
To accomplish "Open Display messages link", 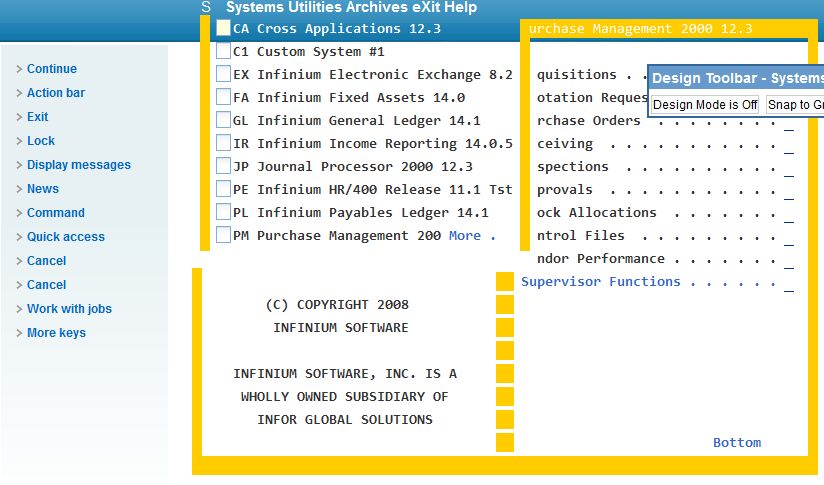I will (x=79, y=165).
